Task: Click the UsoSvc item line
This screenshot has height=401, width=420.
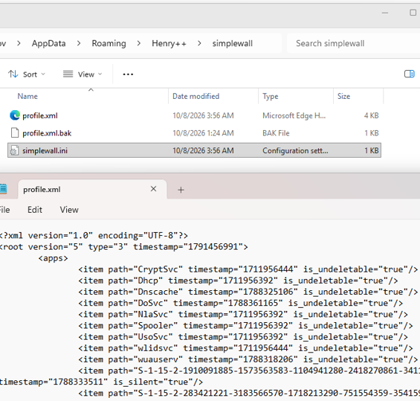Action: (x=243, y=337)
